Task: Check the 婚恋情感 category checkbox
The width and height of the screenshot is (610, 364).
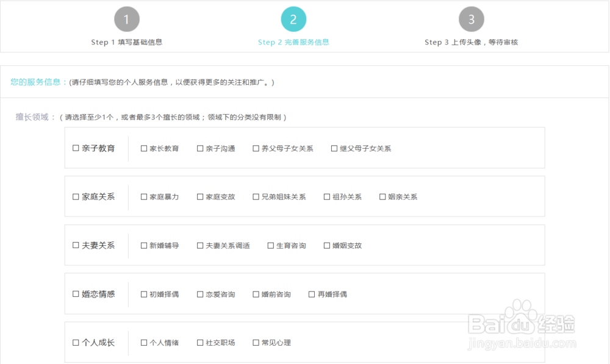Action: tap(76, 294)
